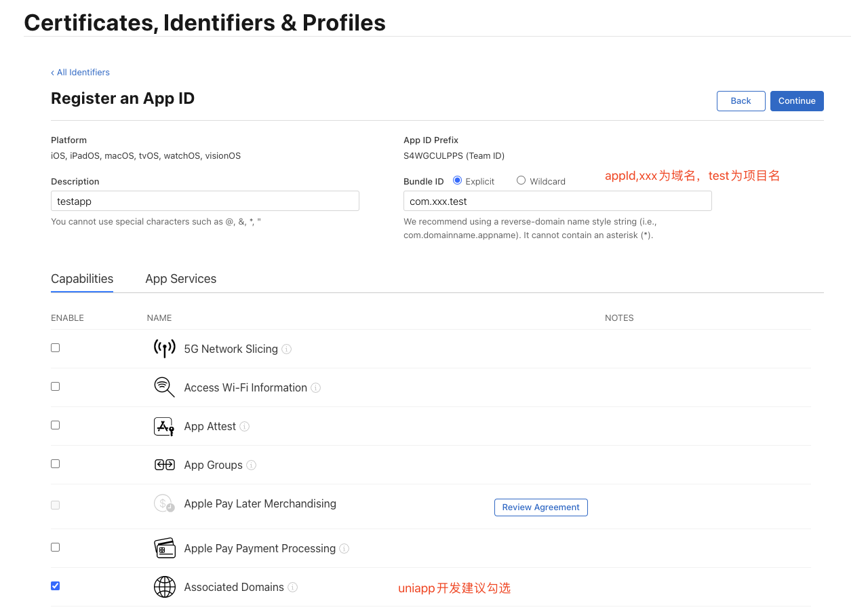Open info tooltip for 5G Network Slicing

pos(287,349)
